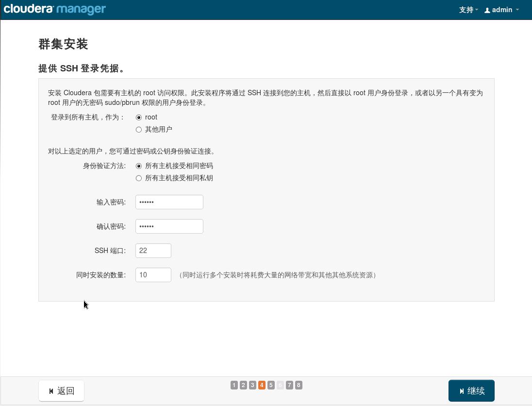Click step 1 in the wizard progress indicator
The width and height of the screenshot is (532, 406).
point(233,385)
